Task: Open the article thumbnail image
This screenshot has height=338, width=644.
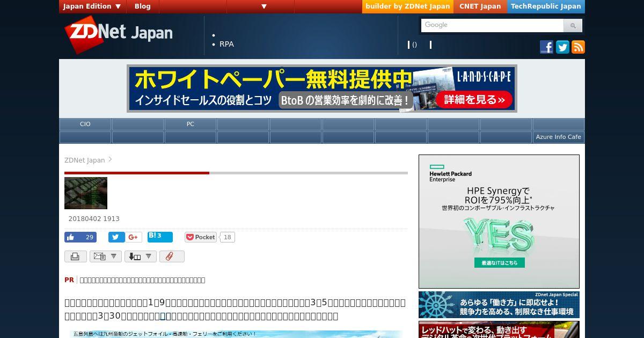Action: coord(86,193)
